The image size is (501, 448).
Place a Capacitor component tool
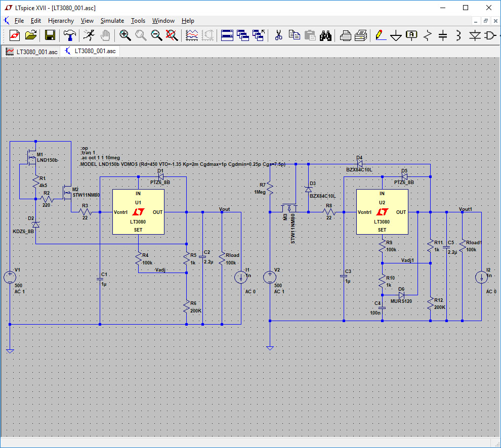coord(442,35)
